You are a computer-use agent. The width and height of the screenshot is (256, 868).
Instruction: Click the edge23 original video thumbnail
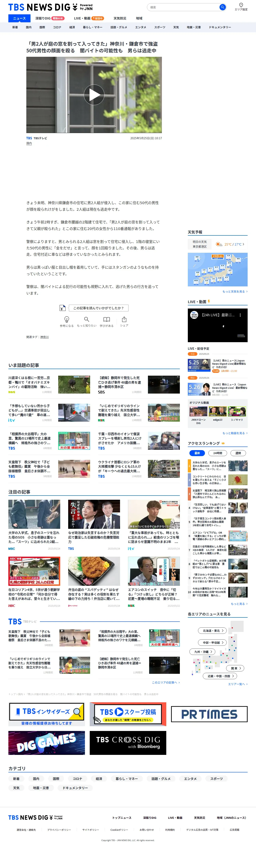tap(218, 411)
